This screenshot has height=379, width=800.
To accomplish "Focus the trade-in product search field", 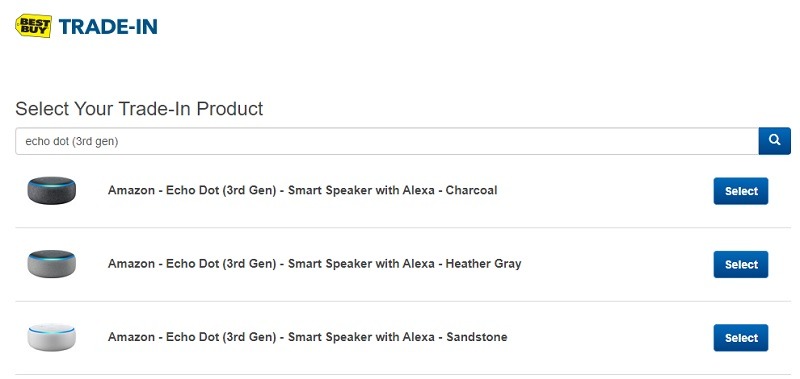I will click(x=387, y=141).
